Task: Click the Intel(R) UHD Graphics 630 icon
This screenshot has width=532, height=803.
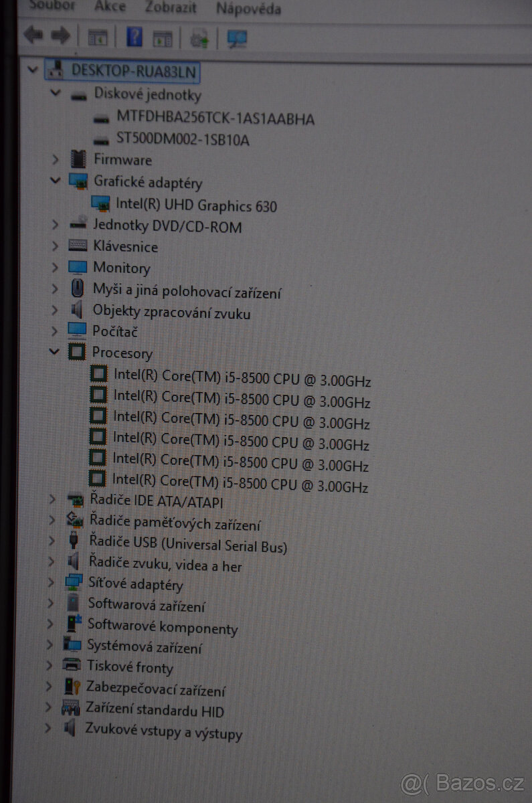Action: coord(100,203)
